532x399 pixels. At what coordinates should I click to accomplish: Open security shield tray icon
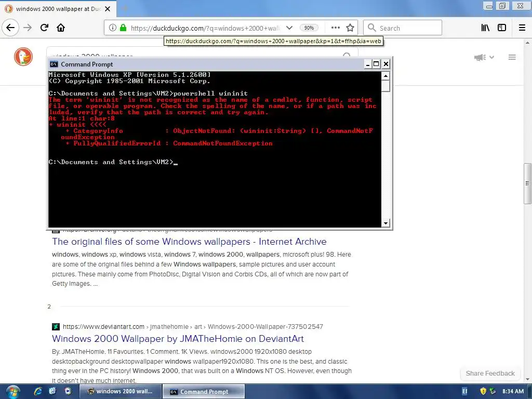[483, 392]
